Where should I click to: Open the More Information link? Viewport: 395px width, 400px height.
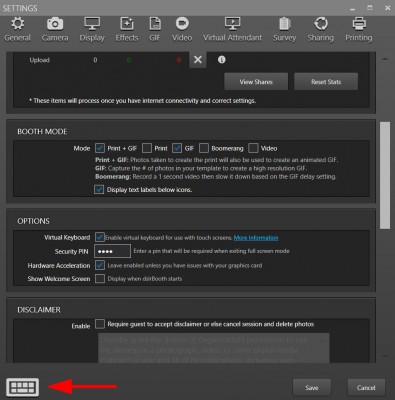[256, 238]
